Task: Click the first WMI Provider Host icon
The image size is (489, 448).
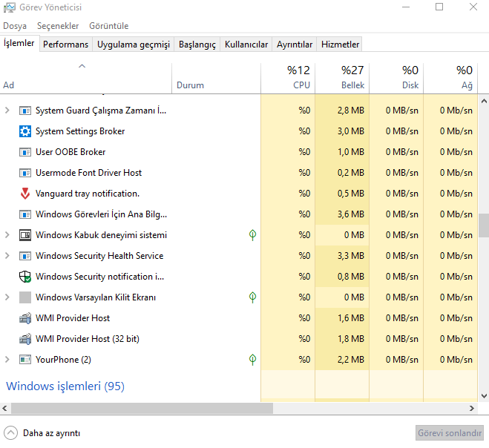Action: pos(24,318)
